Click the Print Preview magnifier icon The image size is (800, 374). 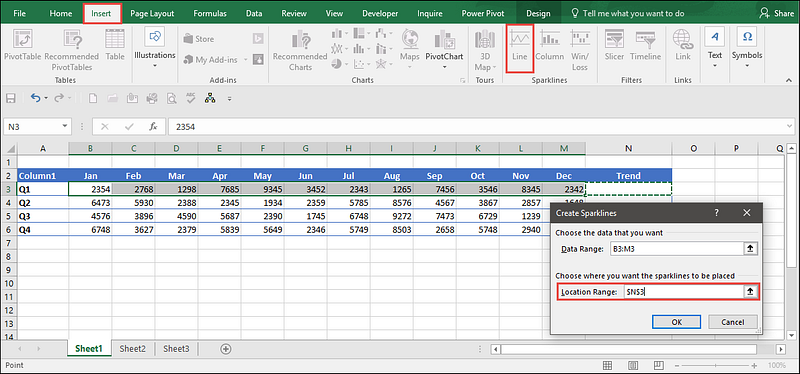[x=171, y=98]
